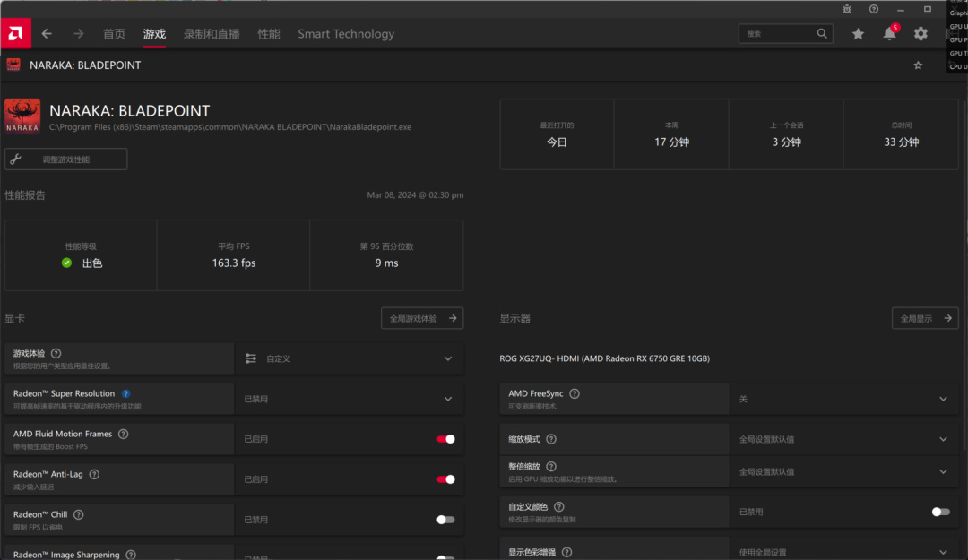Open 缩放模式 dropdown
Image resolution: width=968 pixels, height=560 pixels.
point(844,439)
